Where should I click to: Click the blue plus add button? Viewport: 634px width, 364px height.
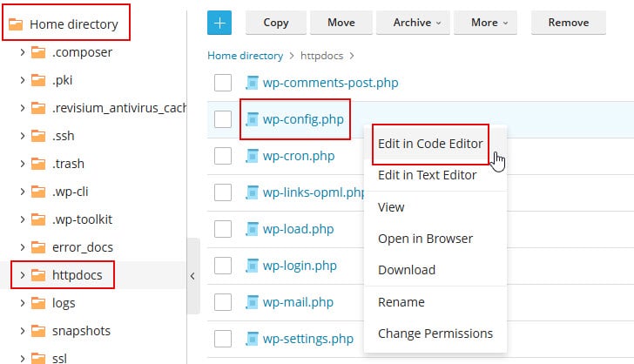click(219, 23)
